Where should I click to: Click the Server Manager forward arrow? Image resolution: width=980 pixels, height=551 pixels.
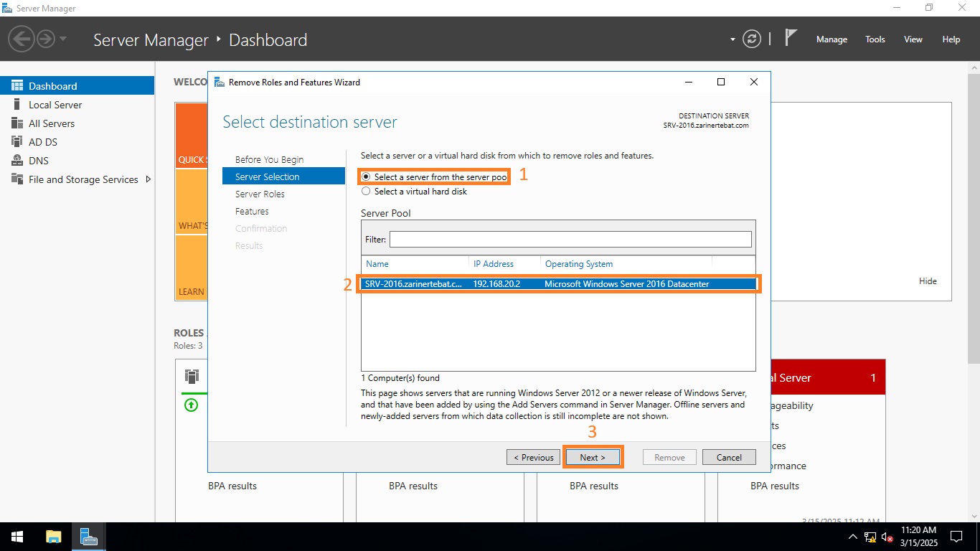(x=46, y=38)
